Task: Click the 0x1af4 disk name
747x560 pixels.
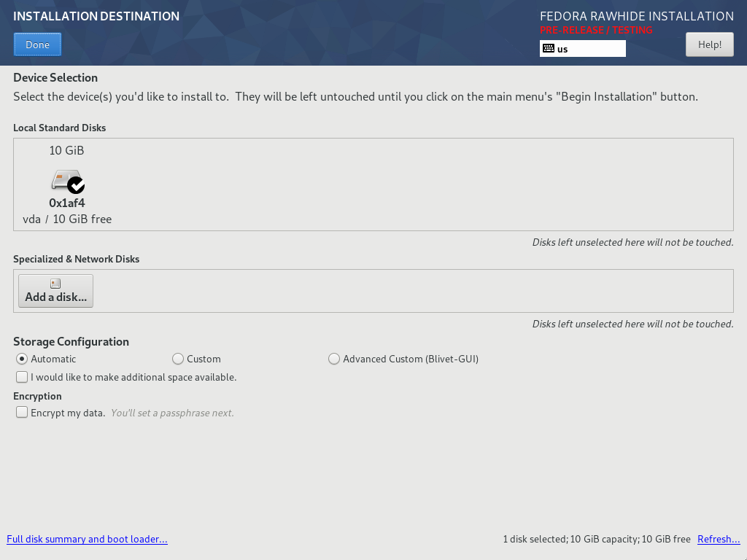Action: [67, 203]
